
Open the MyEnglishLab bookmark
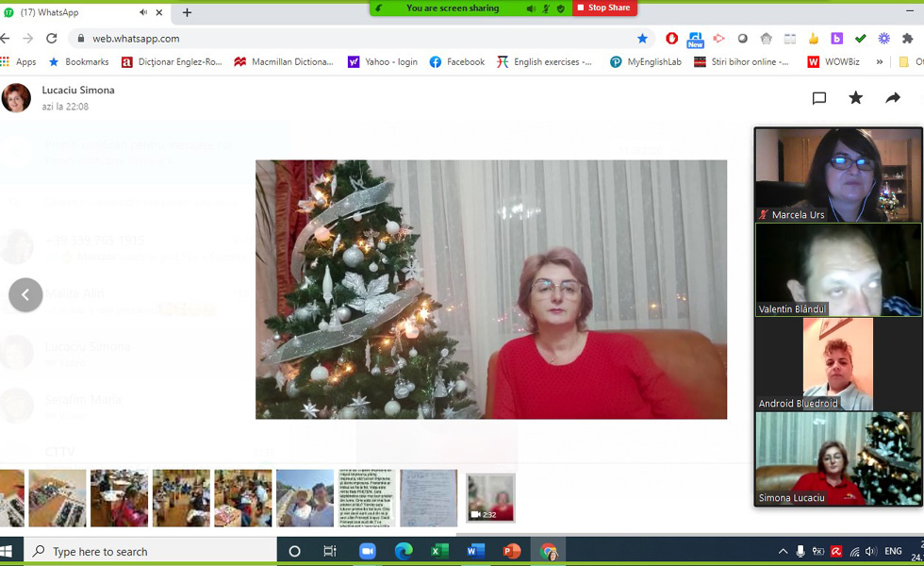click(645, 62)
